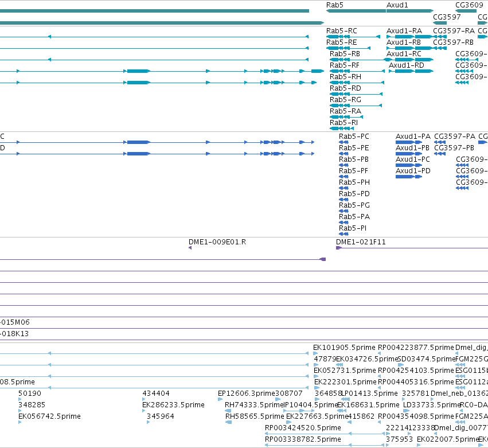This screenshot has width=488, height=448.
Task: Select EST IP10404.5prime
Action: pos(311,405)
